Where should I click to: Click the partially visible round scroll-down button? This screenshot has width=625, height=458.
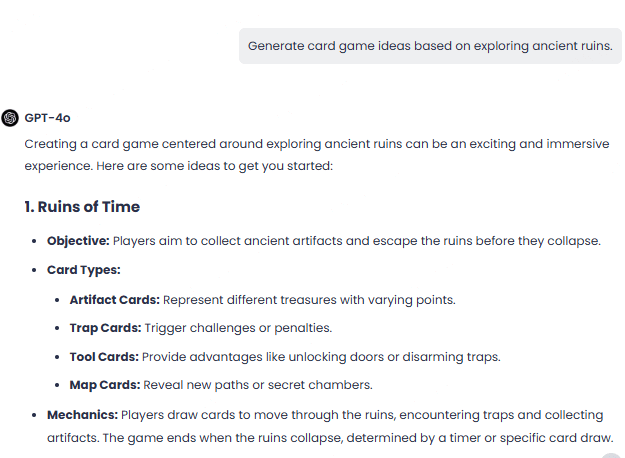613,455
